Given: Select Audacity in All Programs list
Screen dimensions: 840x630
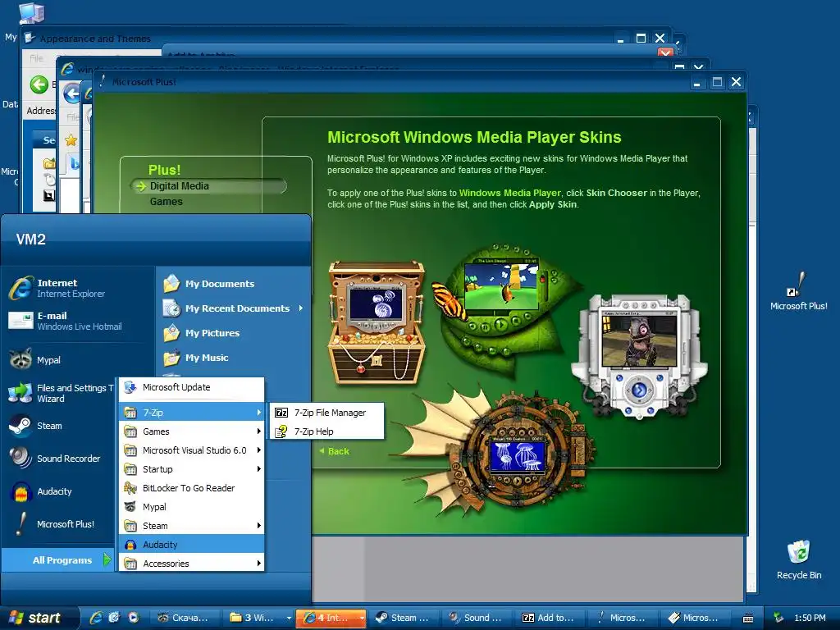Looking at the screenshot, I should pos(191,545).
